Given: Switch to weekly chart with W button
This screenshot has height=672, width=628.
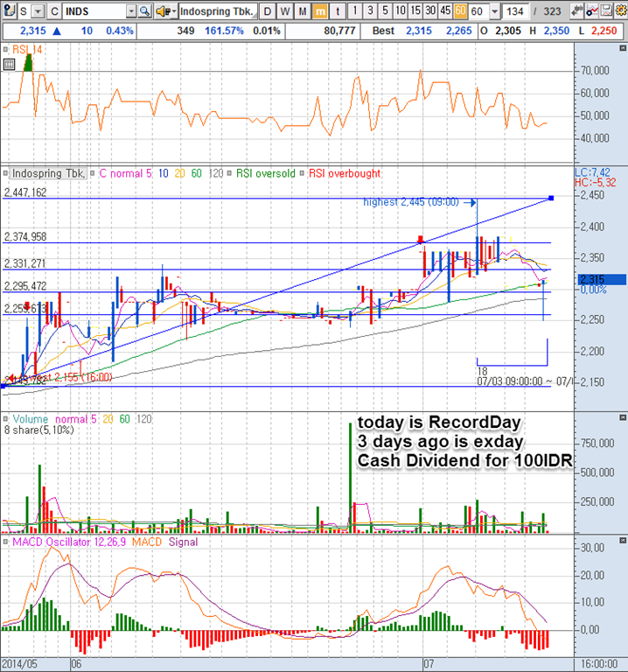Looking at the screenshot, I should tap(285, 11).
